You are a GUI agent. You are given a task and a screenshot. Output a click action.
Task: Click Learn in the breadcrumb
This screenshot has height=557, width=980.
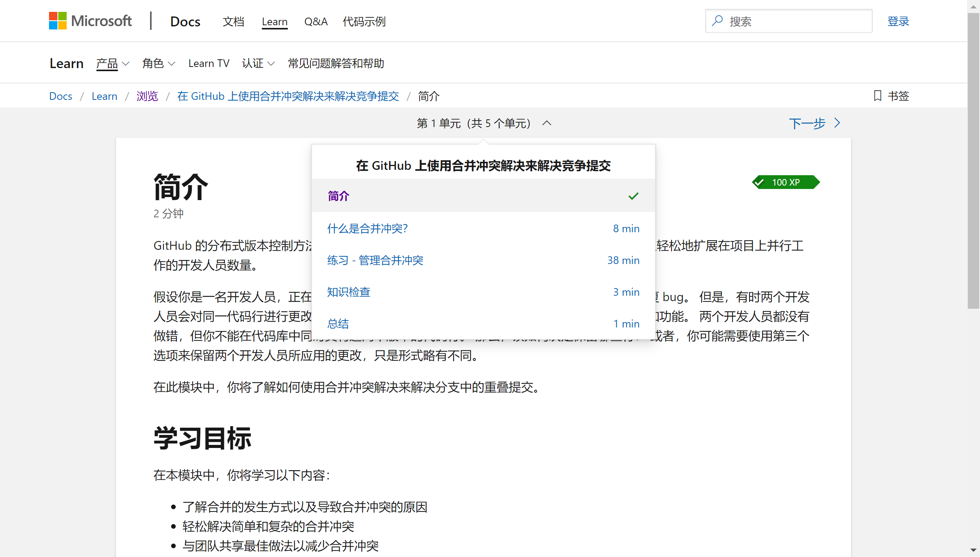tap(105, 96)
